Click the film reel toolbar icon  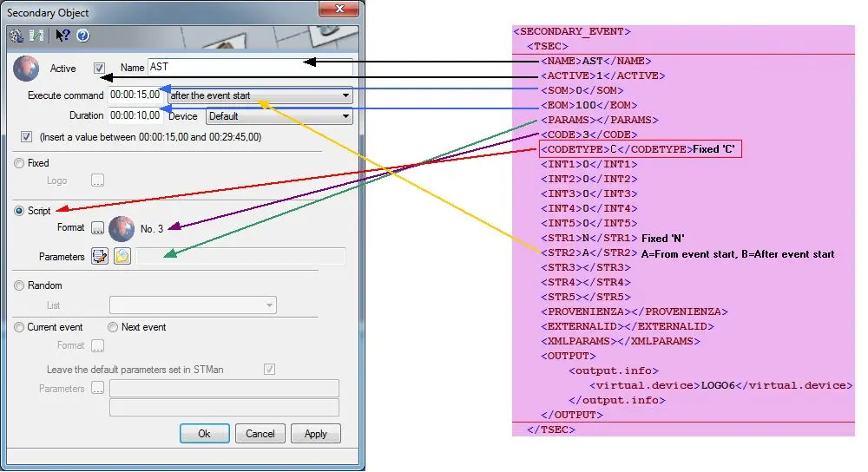click(x=16, y=36)
